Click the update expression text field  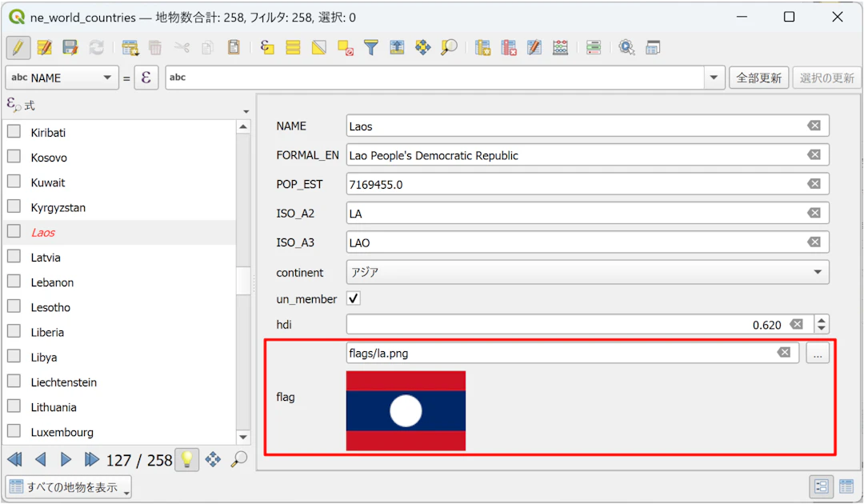pos(434,78)
